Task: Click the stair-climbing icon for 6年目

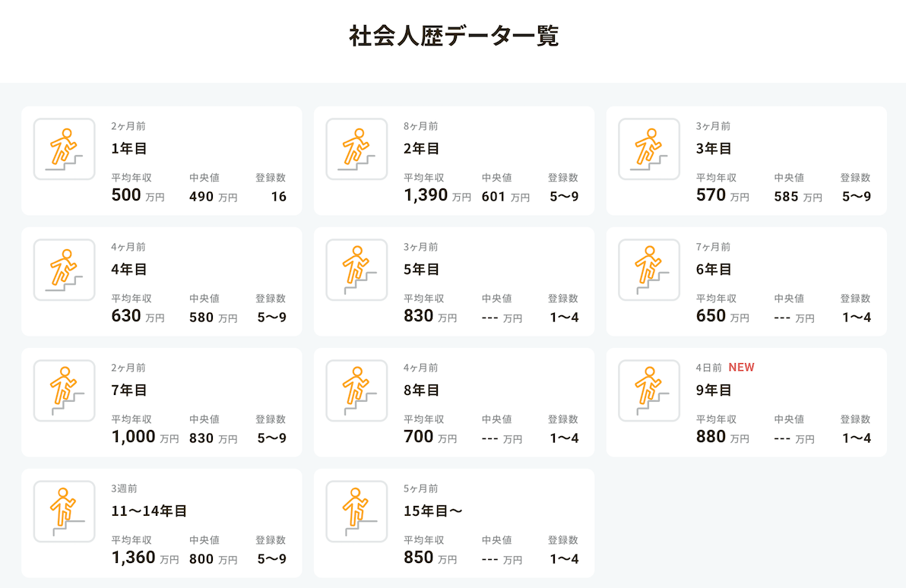Action: (649, 270)
